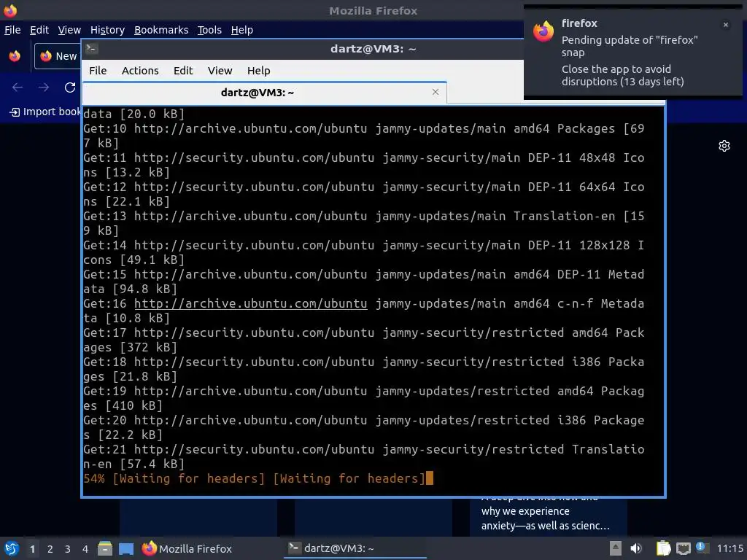747x560 pixels.
Task: Open Firefox Help menu
Action: point(242,30)
